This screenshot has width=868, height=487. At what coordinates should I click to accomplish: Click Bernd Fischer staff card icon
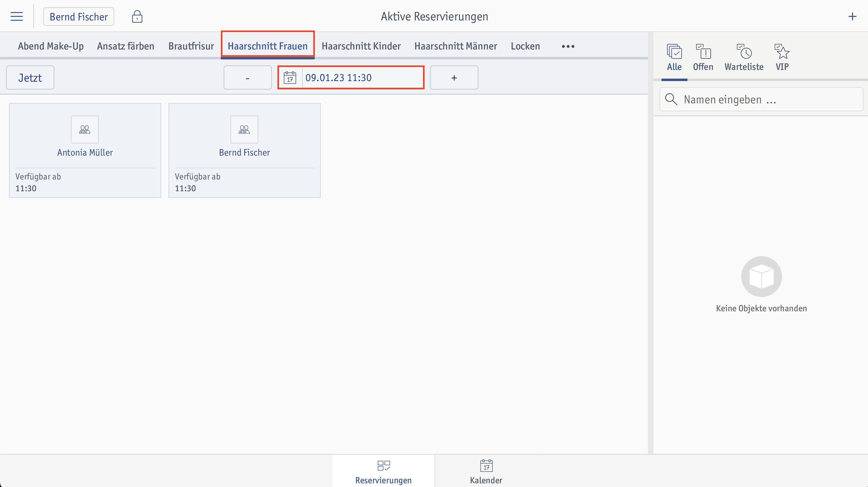pyautogui.click(x=244, y=130)
